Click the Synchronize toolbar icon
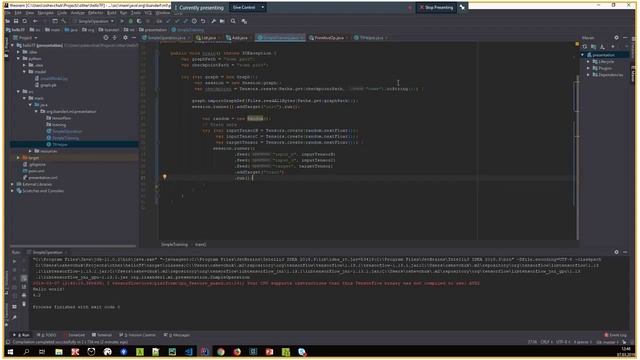This screenshot has height=360, width=640. [24, 21]
